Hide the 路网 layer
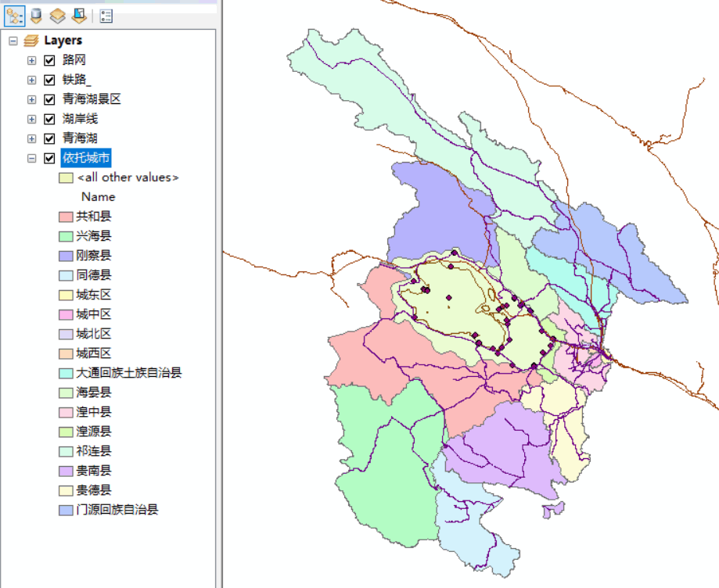The height and width of the screenshot is (588, 719). click(x=49, y=59)
